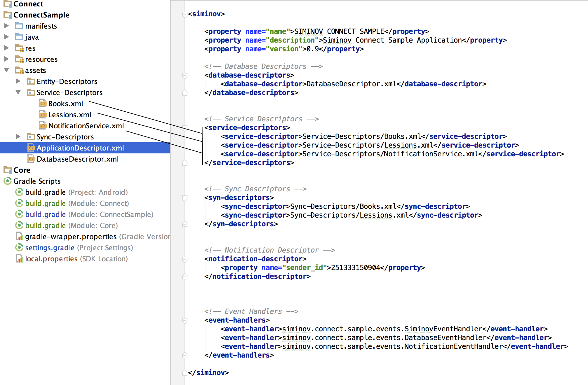
Task: Open build.gradle for Project Android
Action: [45, 192]
